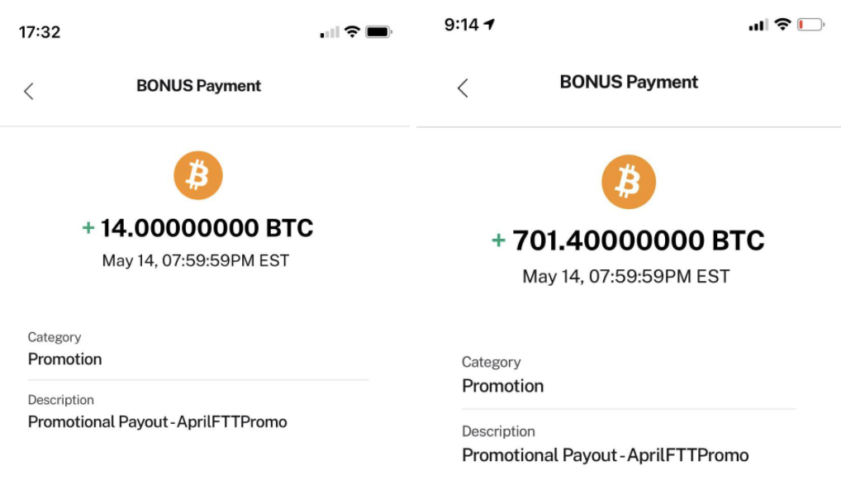The width and height of the screenshot is (846, 504).
Task: Tap Promotion category value on right screen
Action: point(503,386)
